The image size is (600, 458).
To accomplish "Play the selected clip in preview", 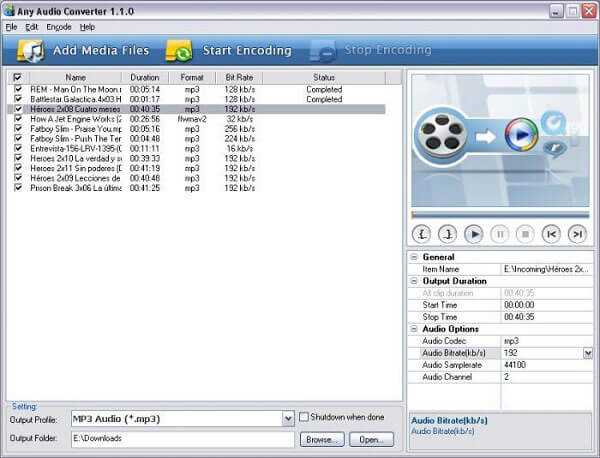I will (x=474, y=234).
